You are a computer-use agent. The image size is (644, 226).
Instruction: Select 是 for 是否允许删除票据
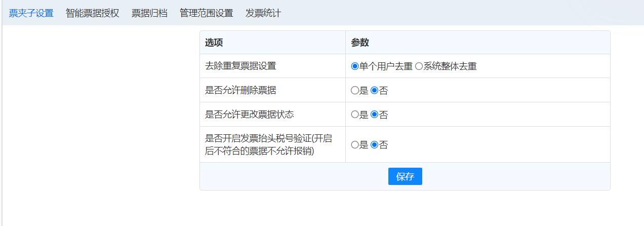coord(355,91)
